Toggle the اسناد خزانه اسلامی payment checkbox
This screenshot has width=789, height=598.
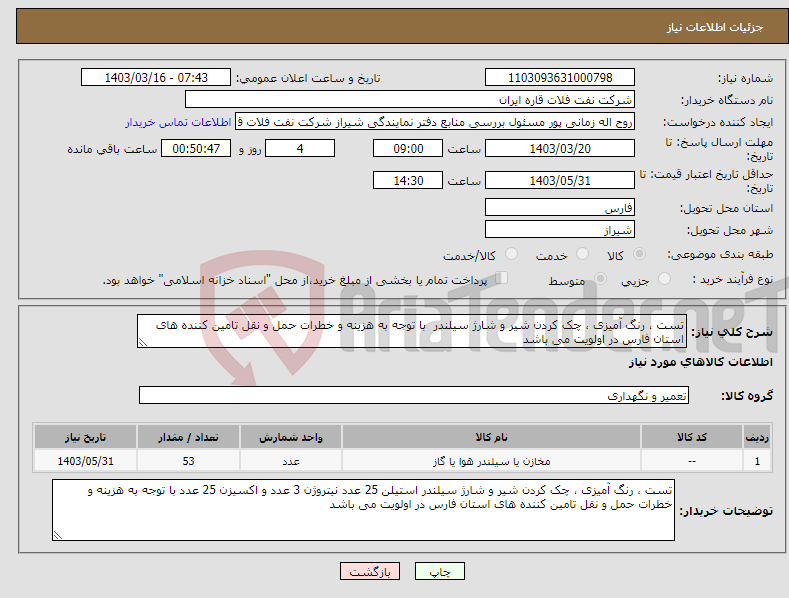(502, 278)
